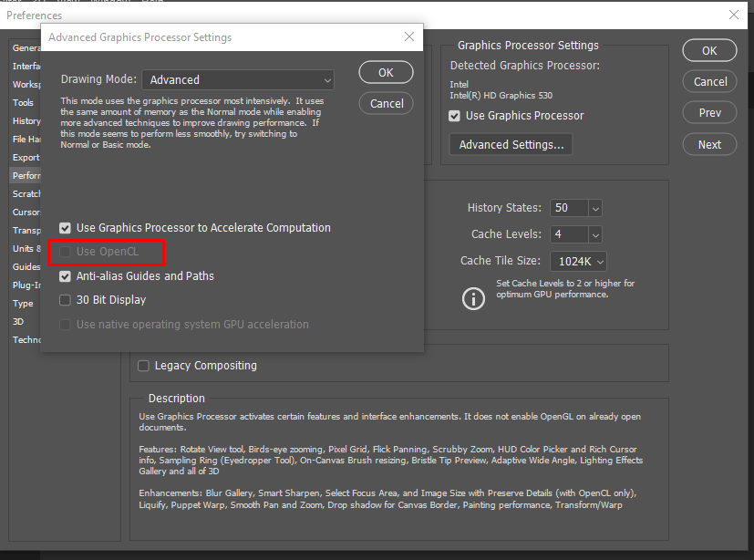
Task: Uncheck Anti-alias Guides and Paths
Action: click(65, 275)
